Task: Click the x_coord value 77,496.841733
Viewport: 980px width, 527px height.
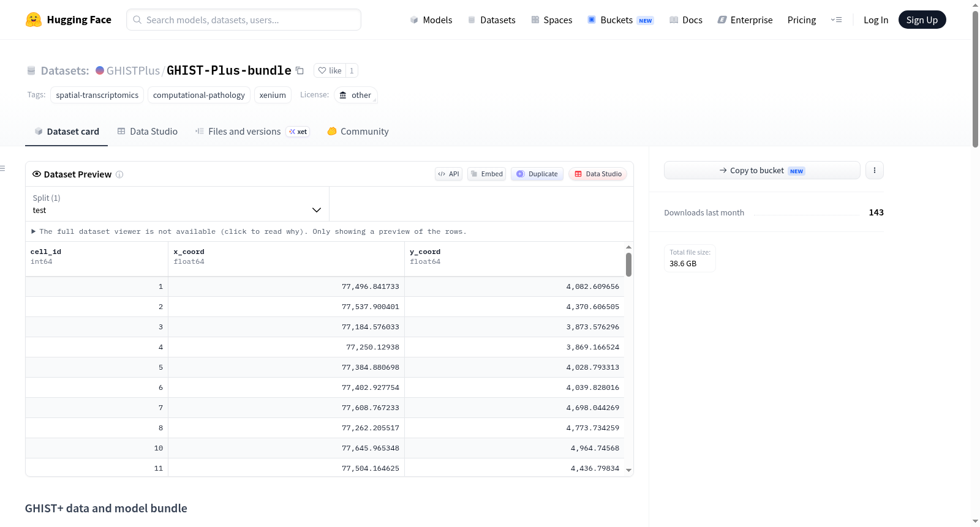Action: tap(371, 286)
